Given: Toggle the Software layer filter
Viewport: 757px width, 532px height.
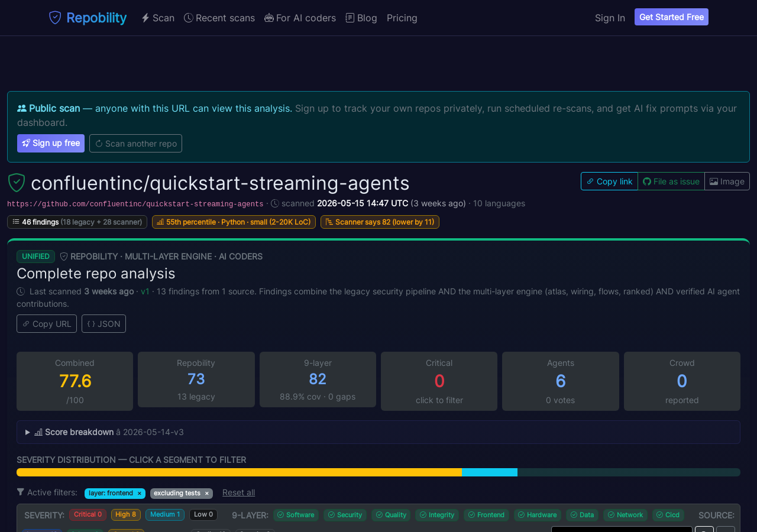Looking at the screenshot, I should 296,515.
